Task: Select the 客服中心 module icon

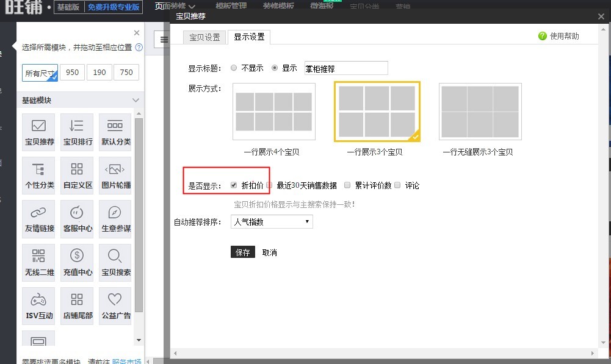Action: click(x=77, y=219)
